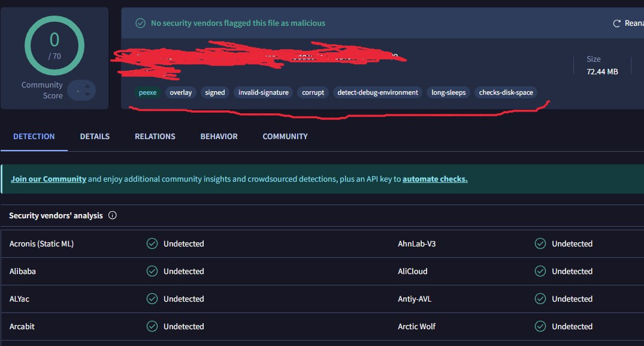Click the vendor name Acronis (Static ML)

[x=41, y=243]
